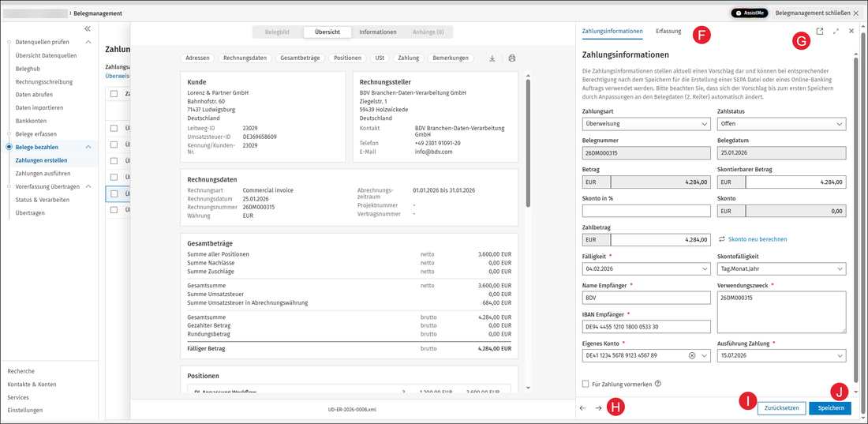Screen dimensions: 868x424
Task: Jump to Zahlung section chip
Action: tap(409, 58)
